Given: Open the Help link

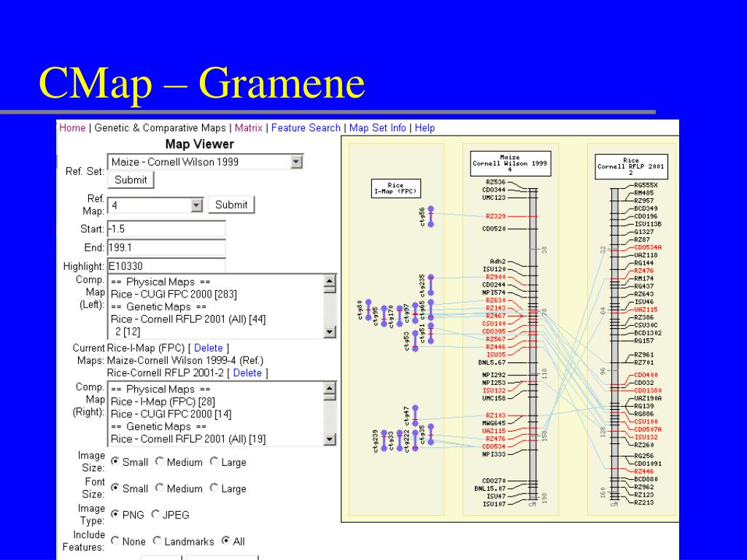Looking at the screenshot, I should tap(425, 128).
